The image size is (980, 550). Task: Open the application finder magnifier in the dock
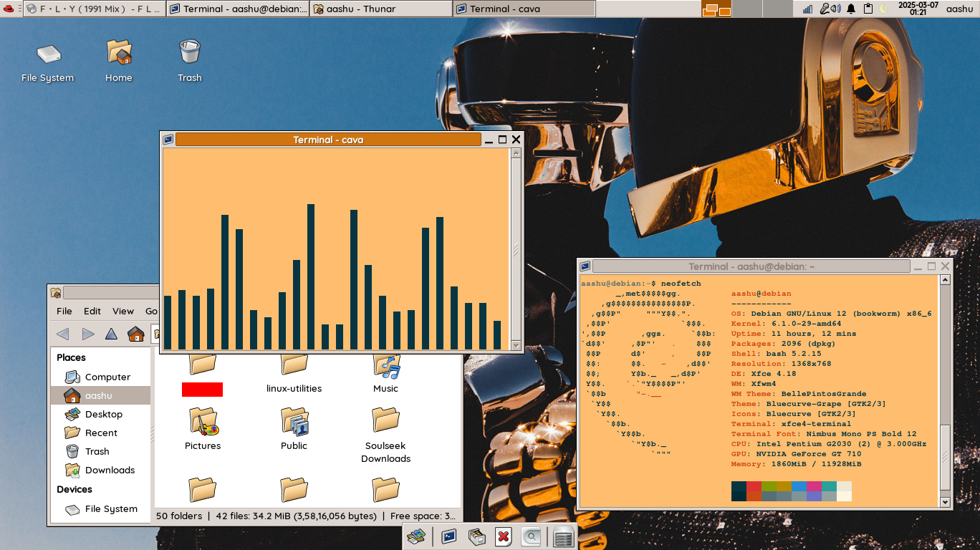click(531, 536)
